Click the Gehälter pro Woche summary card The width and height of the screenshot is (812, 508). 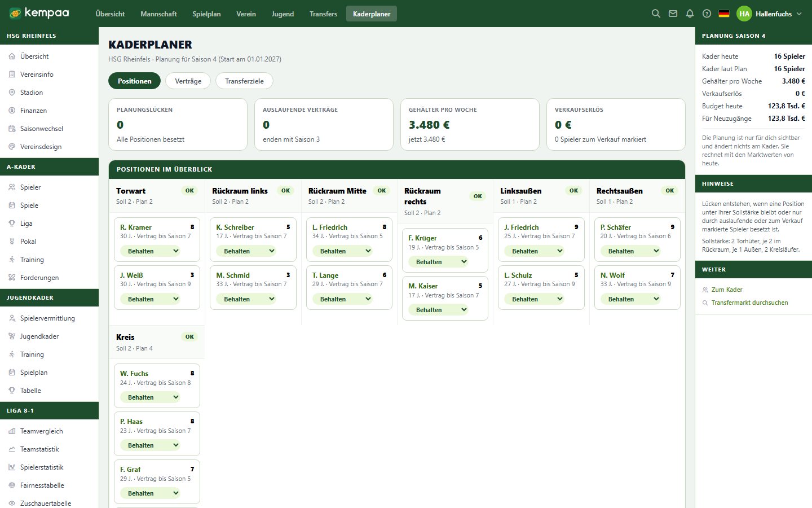click(470, 124)
